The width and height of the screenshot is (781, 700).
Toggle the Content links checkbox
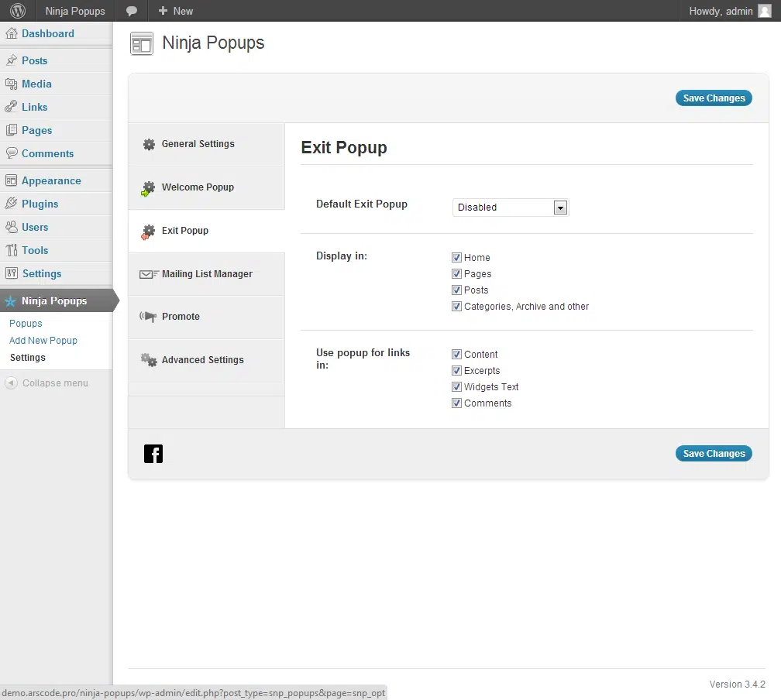point(457,354)
